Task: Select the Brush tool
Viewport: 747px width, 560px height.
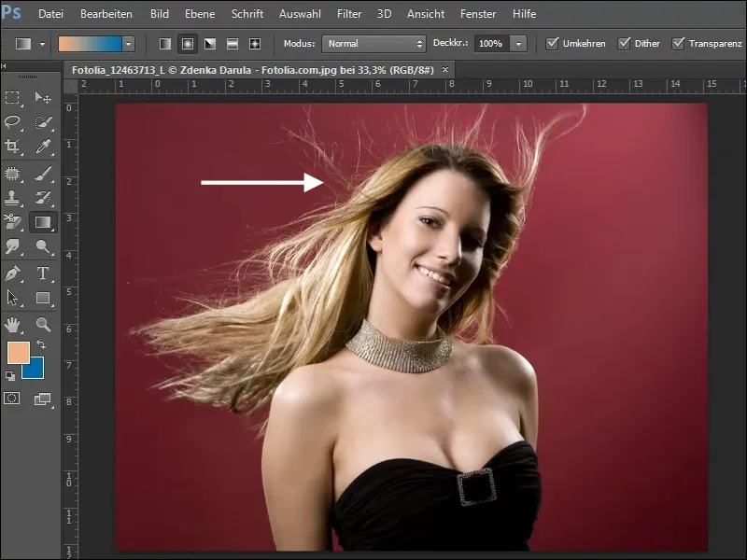Action: (43, 174)
